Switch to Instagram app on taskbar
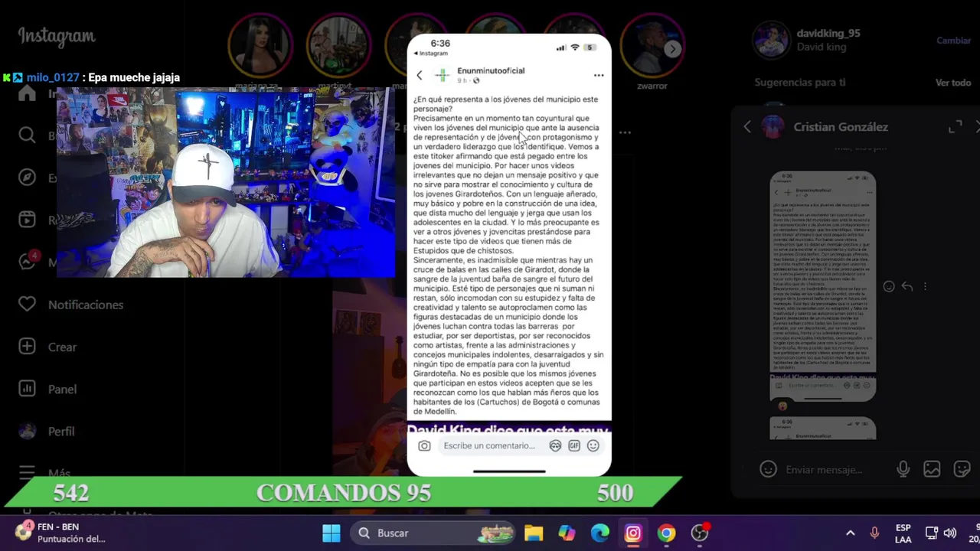The image size is (980, 551). coord(633,533)
